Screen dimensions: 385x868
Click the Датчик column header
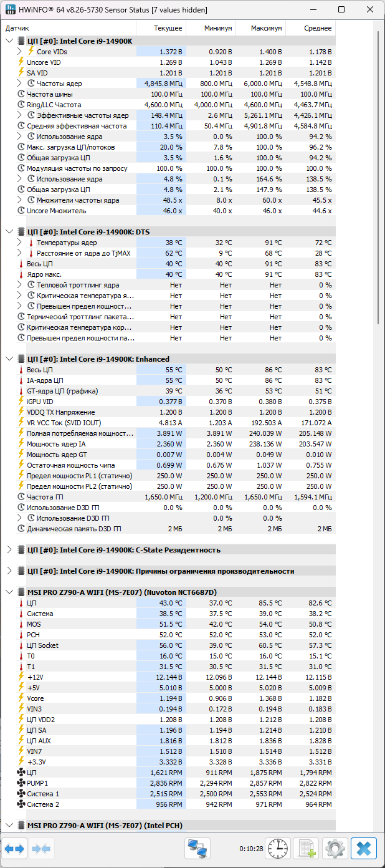point(69,29)
